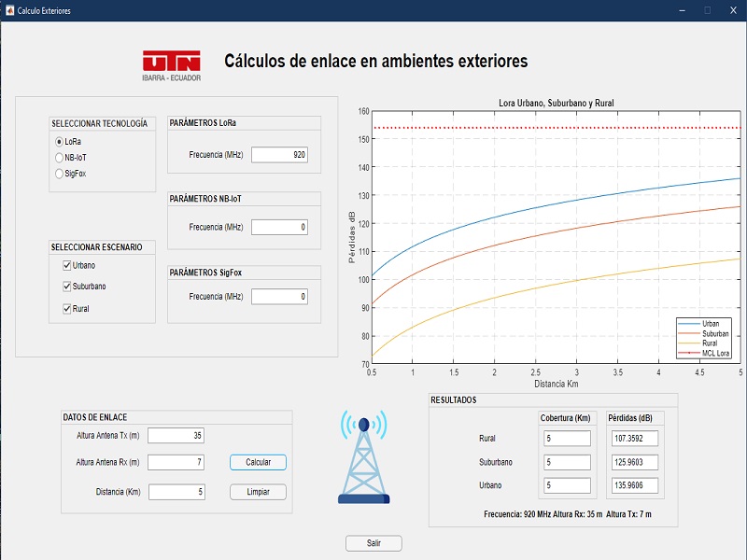This screenshot has height=560, width=747.
Task: Click the Rural coverage result field
Action: tap(568, 439)
